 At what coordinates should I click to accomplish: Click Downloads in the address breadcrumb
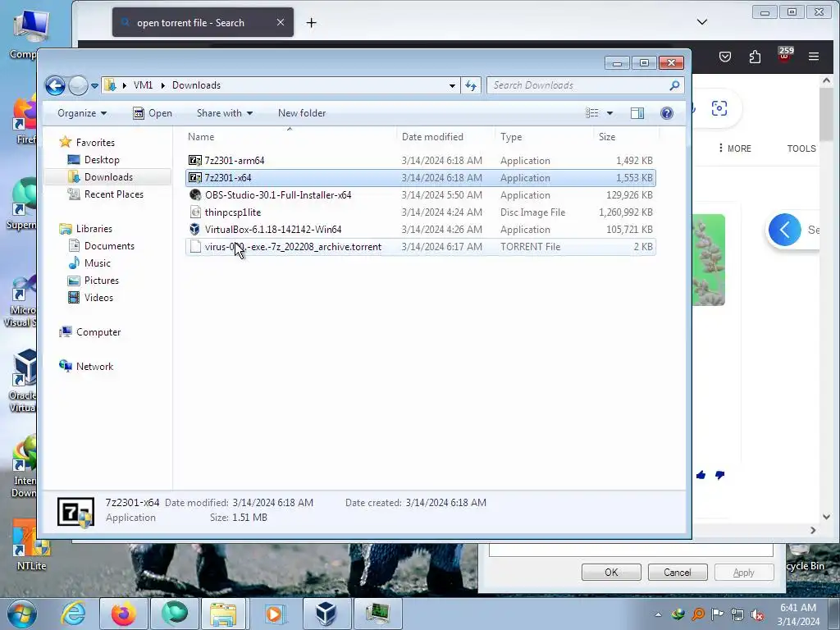pos(196,85)
